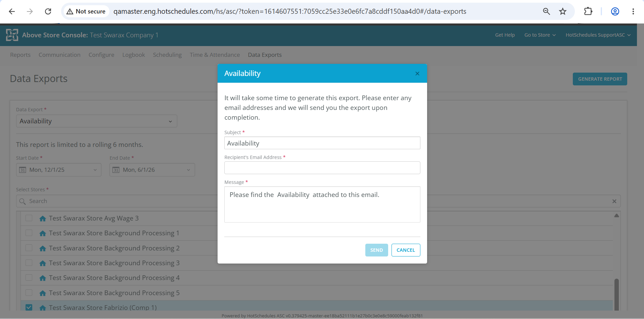The image size is (644, 319).
Task: Open the Communication menu
Action: click(x=59, y=55)
